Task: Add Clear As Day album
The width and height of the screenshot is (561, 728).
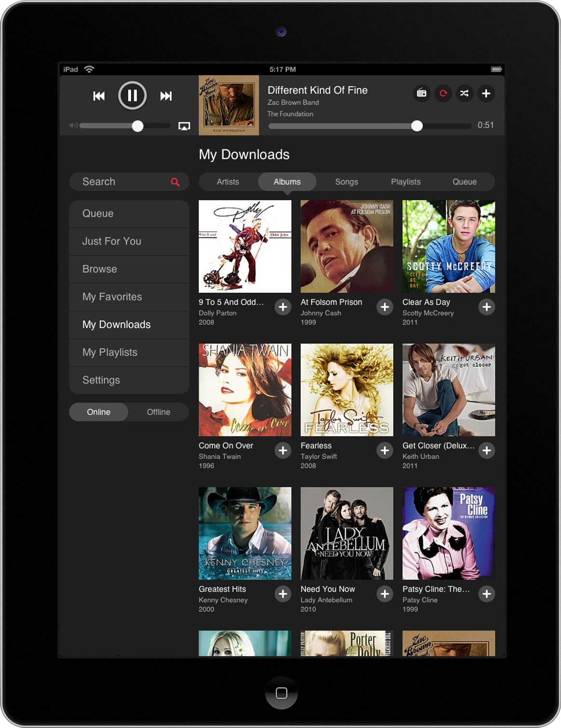Action: coord(487,307)
